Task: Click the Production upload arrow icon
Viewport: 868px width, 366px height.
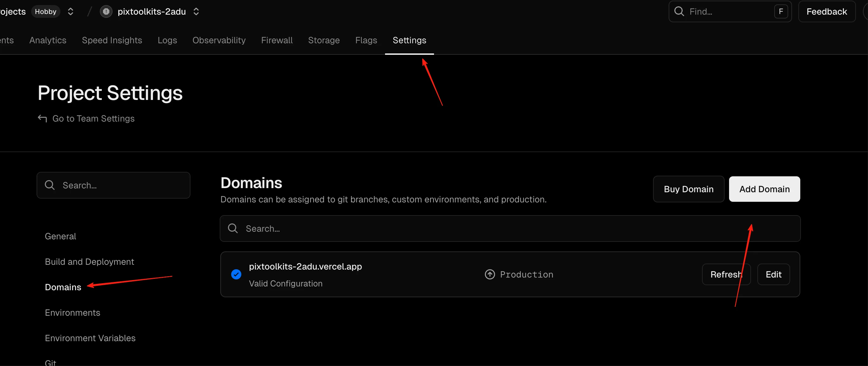Action: point(490,274)
